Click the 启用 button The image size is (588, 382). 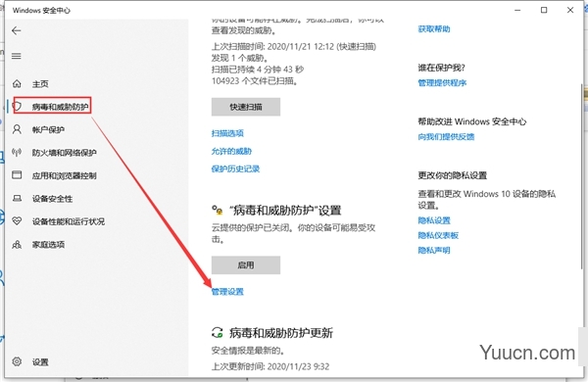pyautogui.click(x=246, y=265)
